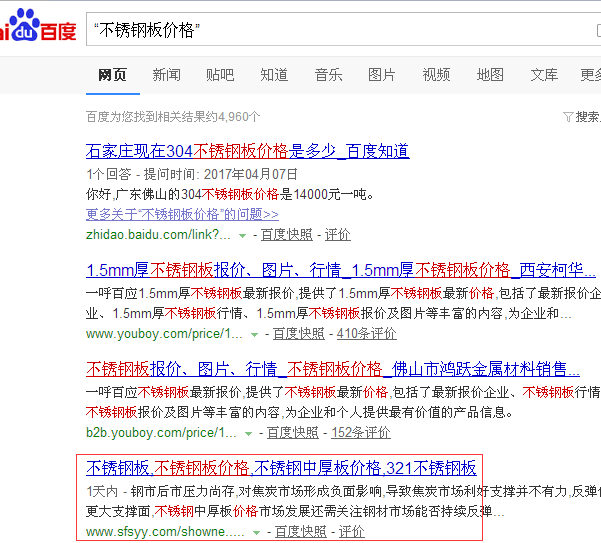Open the 音乐 tab

328,75
